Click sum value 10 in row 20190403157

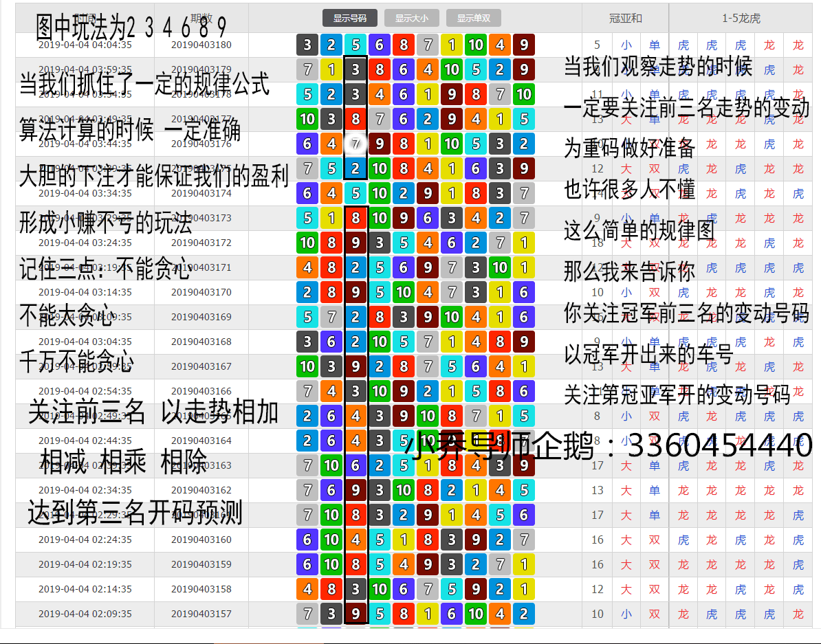coord(598,614)
